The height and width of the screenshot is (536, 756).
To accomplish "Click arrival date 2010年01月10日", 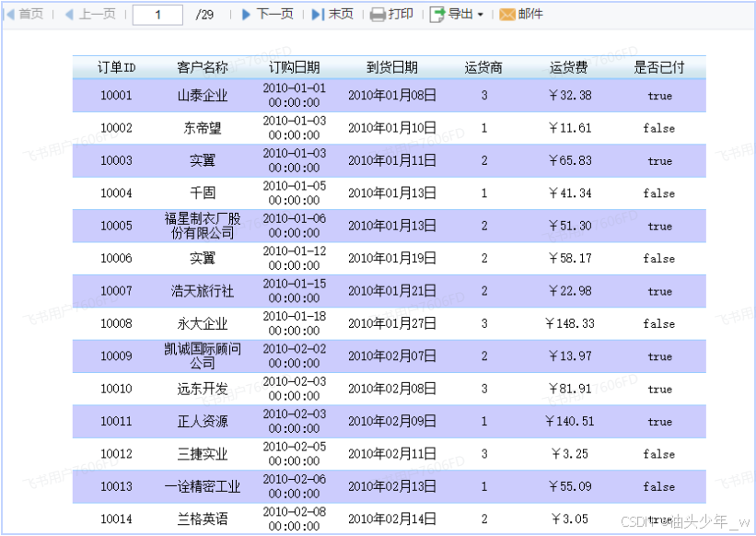I will click(392, 128).
